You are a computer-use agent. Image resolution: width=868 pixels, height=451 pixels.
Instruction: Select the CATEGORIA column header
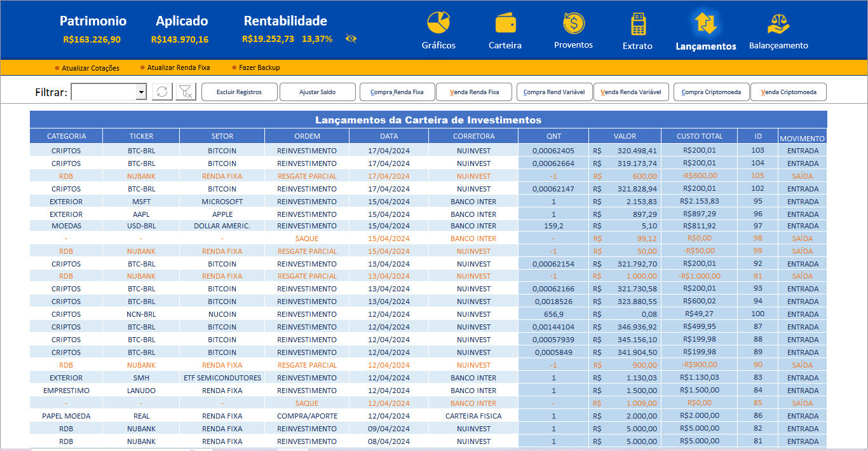tap(66, 136)
